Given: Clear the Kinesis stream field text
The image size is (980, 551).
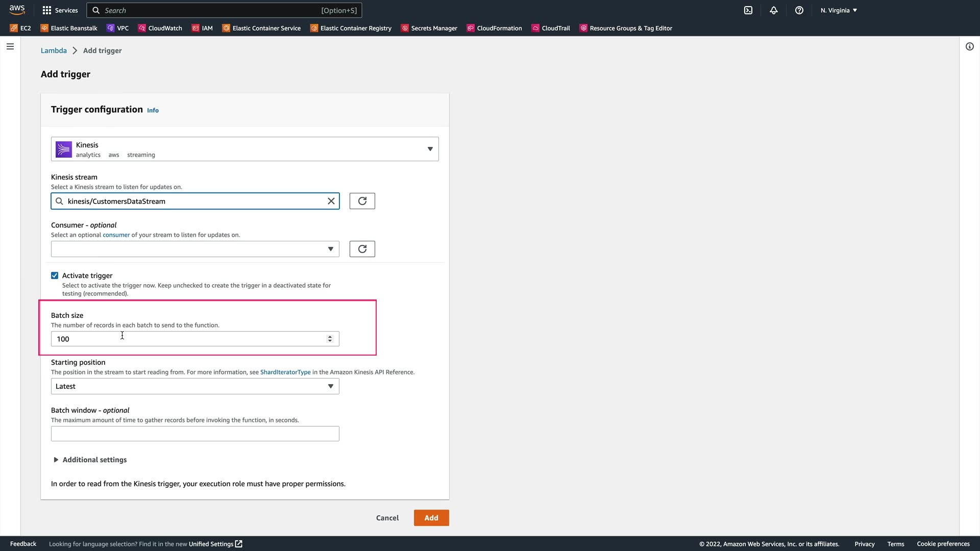Looking at the screenshot, I should [x=331, y=201].
